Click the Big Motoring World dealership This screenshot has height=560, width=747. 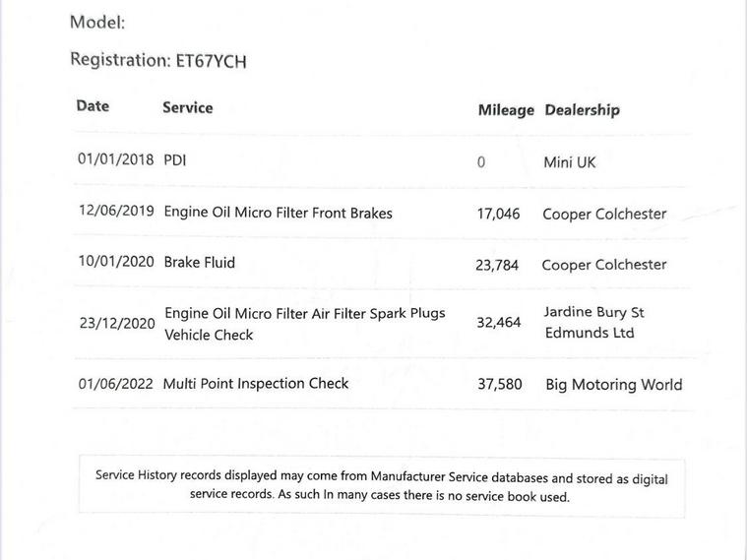(613, 385)
